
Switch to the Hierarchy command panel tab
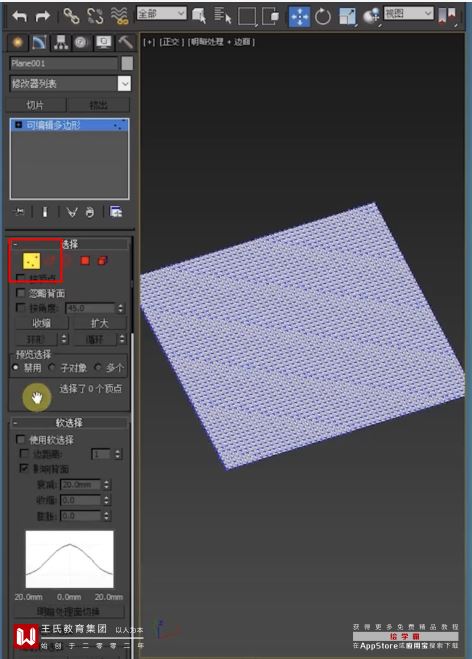click(x=61, y=42)
